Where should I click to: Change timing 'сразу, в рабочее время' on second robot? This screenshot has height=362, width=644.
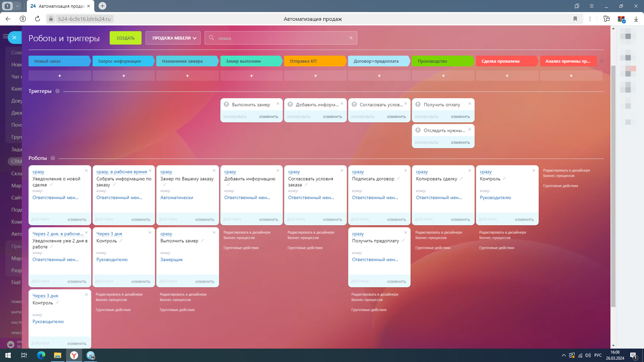coord(121,172)
